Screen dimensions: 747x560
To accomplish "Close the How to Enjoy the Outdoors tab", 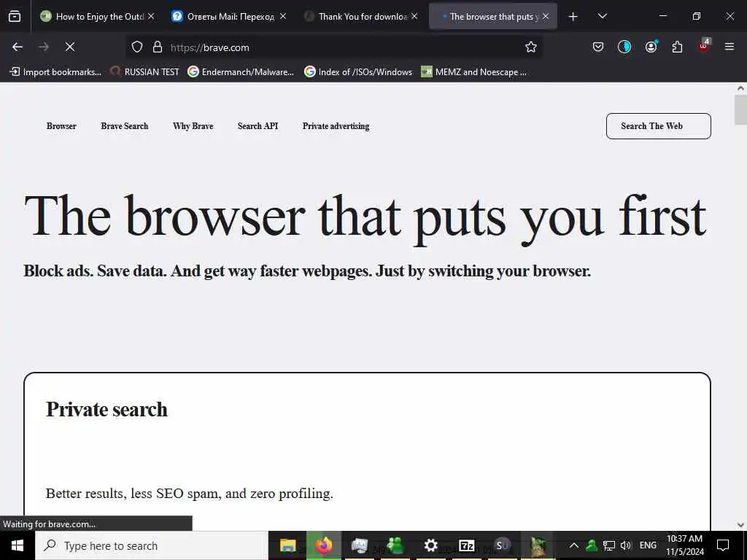I will pos(151,16).
